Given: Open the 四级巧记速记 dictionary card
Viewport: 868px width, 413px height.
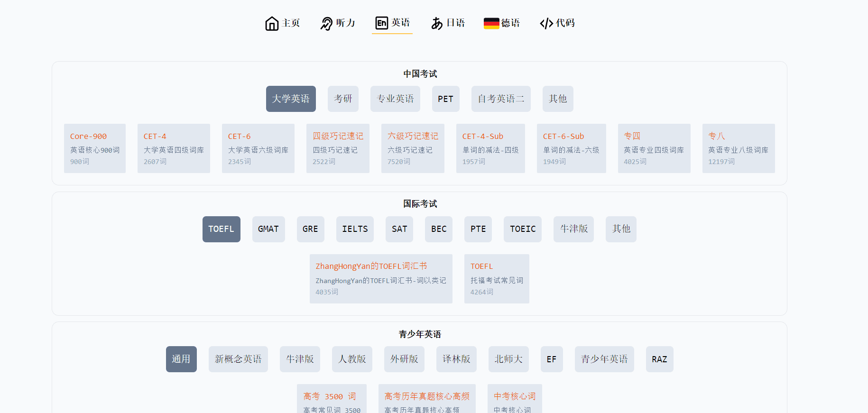Looking at the screenshot, I should pos(338,148).
